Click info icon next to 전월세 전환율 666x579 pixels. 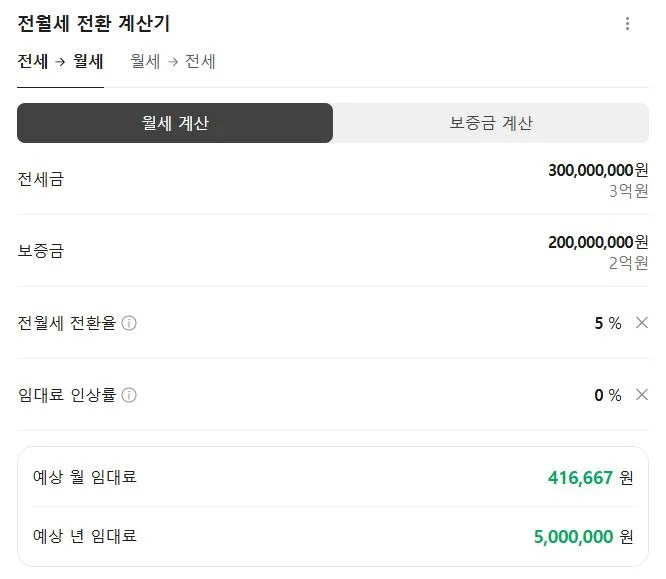point(129,323)
